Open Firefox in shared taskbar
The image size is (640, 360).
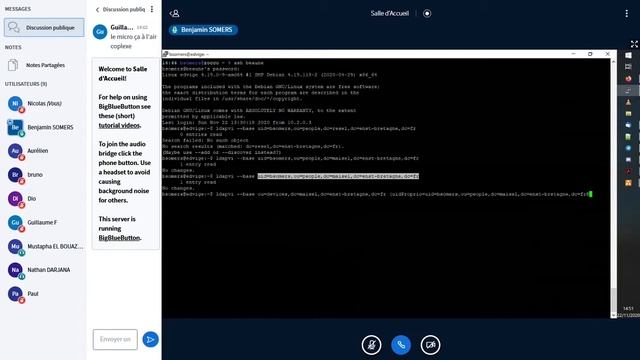pyautogui.click(x=629, y=78)
